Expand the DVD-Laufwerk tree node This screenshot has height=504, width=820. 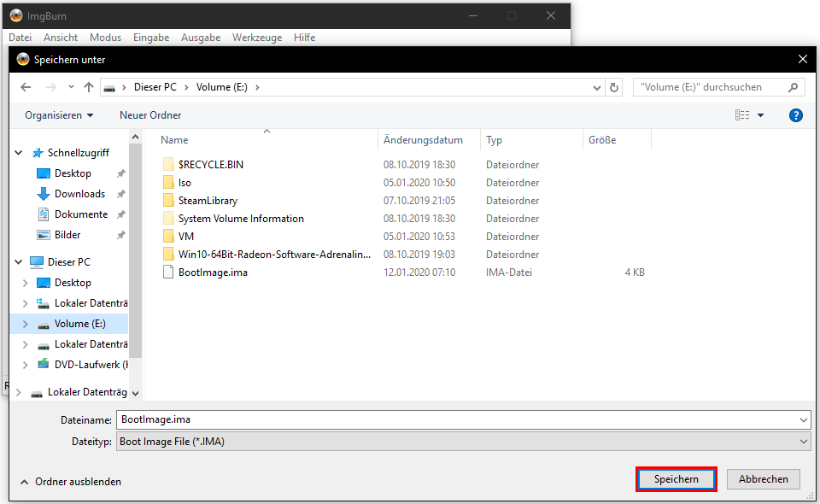click(25, 365)
